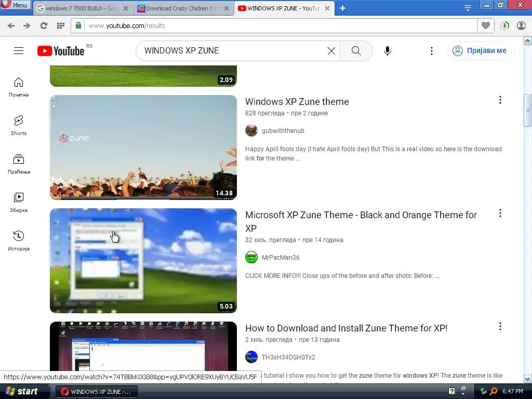The width and height of the screenshot is (532, 399).
Task: Close the Download Crazy Chicken X tab
Action: pos(227,8)
